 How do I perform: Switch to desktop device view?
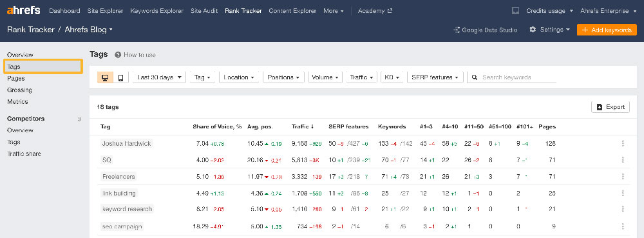105,77
